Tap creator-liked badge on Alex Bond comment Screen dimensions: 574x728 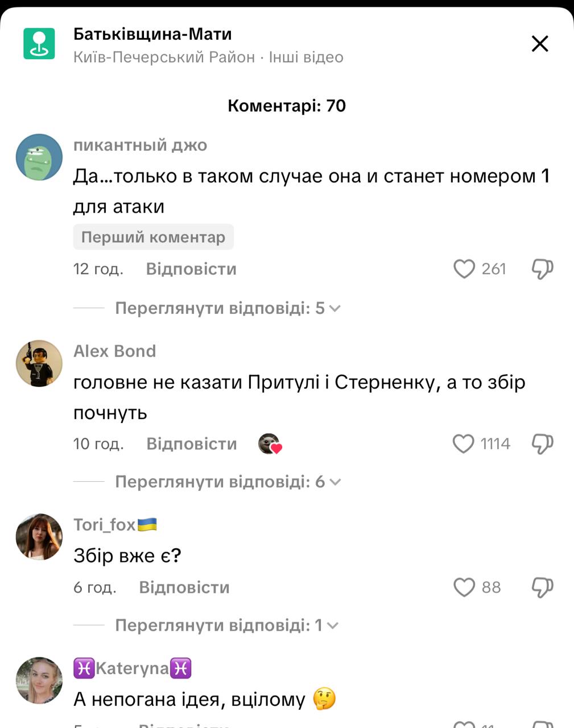tap(270, 444)
